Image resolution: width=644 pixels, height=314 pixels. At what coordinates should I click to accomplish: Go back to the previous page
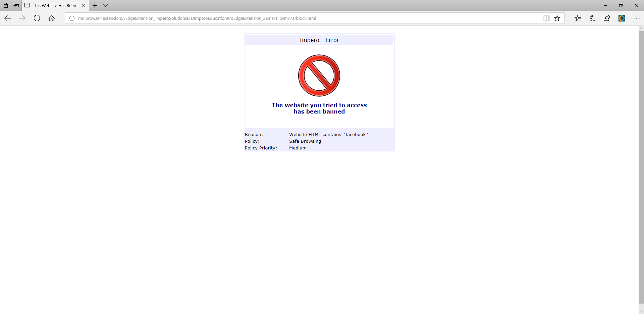pos(7,18)
